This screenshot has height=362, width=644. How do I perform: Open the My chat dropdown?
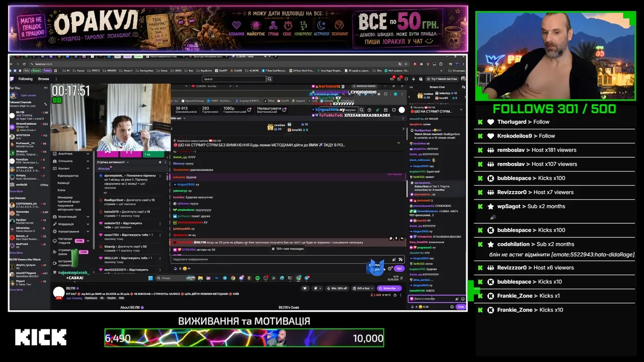pyautogui.click(x=184, y=118)
